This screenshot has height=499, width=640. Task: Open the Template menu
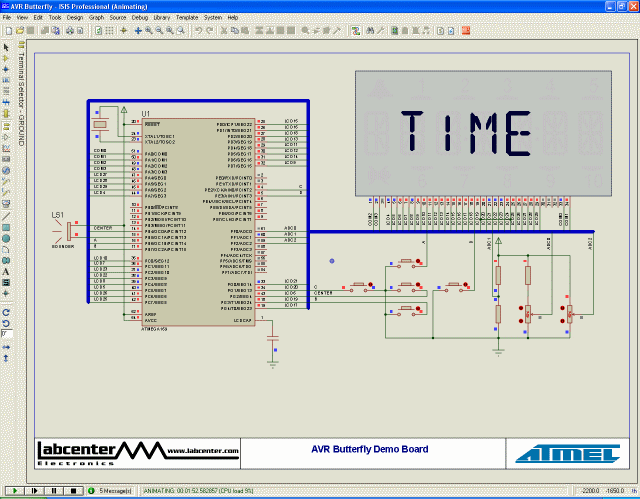187,18
